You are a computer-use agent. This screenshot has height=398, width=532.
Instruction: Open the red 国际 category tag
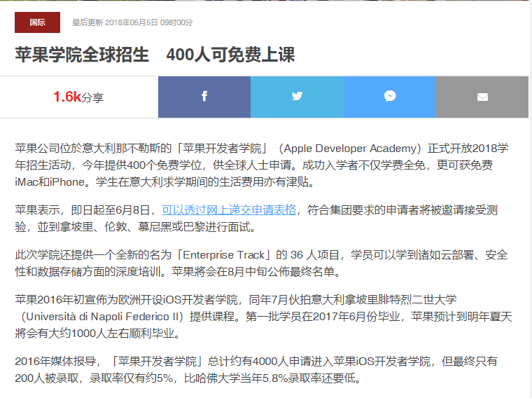pyautogui.click(x=37, y=22)
